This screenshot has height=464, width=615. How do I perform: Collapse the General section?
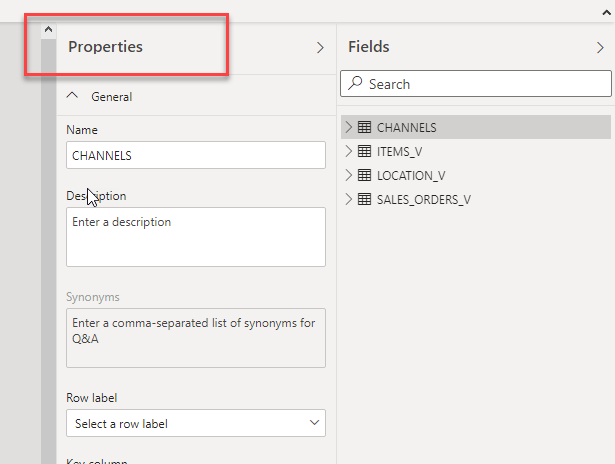click(72, 97)
